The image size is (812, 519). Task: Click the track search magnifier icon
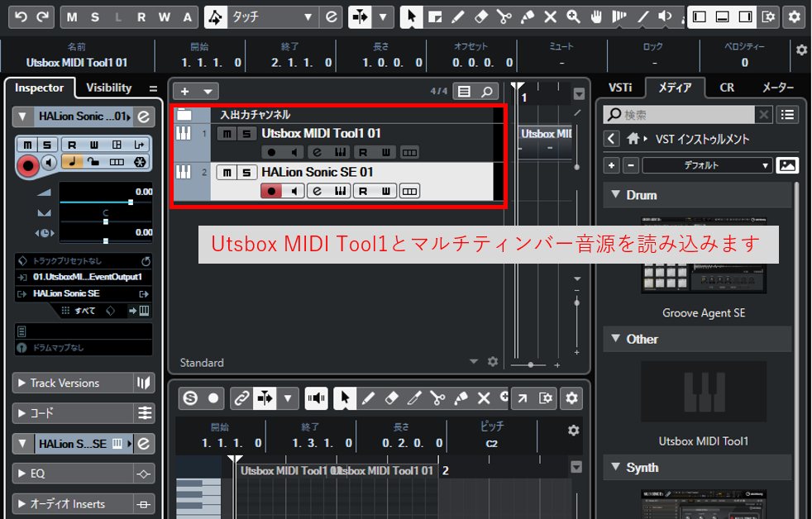click(x=487, y=92)
